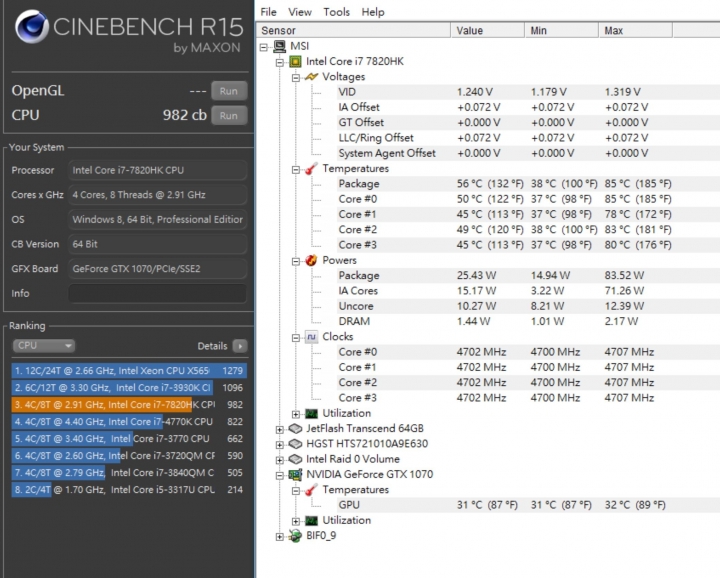
Task: Collapse the NVIDIA GeForce GTX 1070 node
Action: point(280,476)
